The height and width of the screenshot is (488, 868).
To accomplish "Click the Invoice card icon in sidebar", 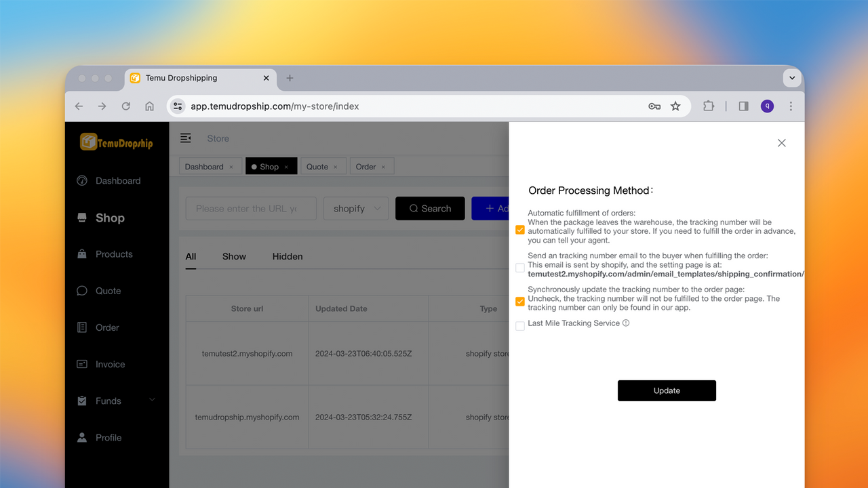I will click(82, 364).
